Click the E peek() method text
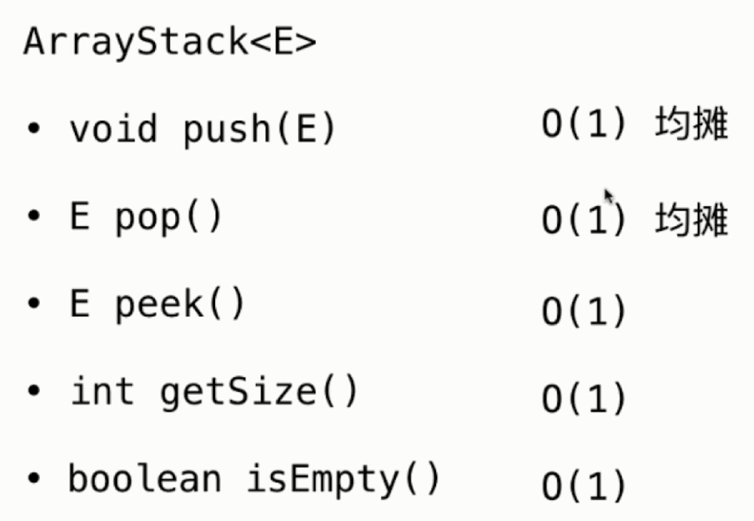Screen dimensions: 754x521 pos(157,304)
